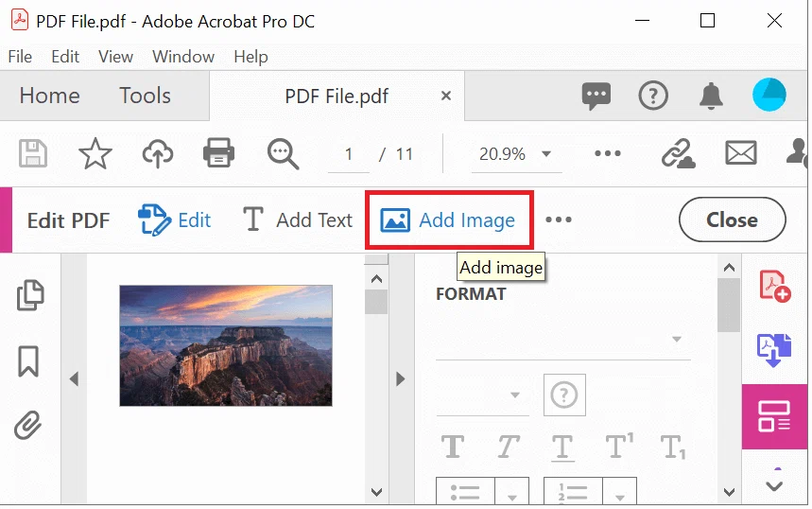
Task: Open page thumbnails panel icon
Action: point(30,295)
